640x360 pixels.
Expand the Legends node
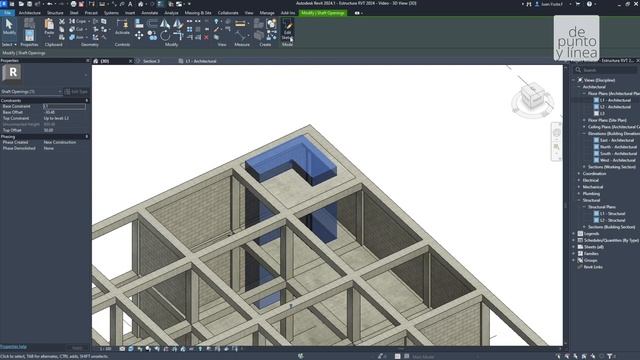pos(573,234)
